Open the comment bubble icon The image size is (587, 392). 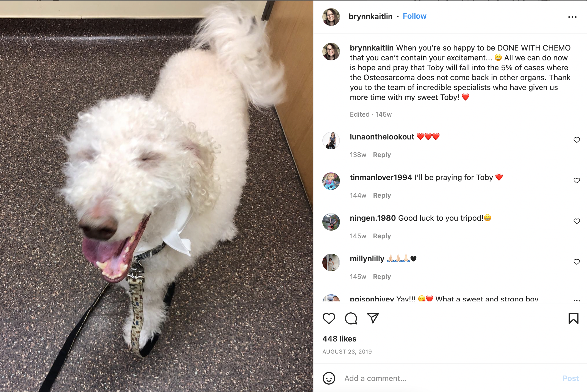coord(351,318)
